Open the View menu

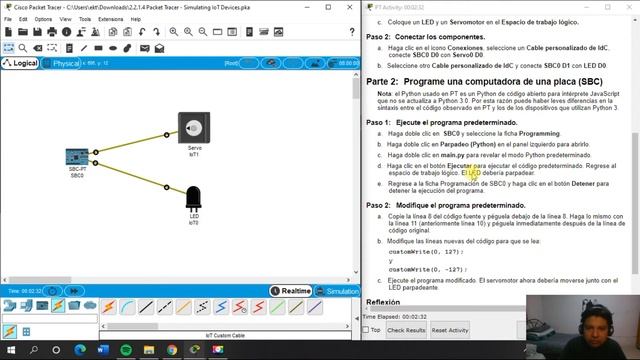pos(65,19)
